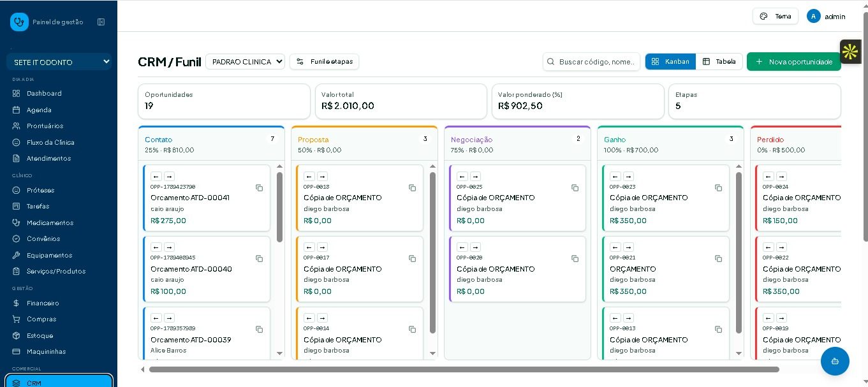Collapse the sidebar with the panel icon
The image size is (868, 387).
point(101,22)
